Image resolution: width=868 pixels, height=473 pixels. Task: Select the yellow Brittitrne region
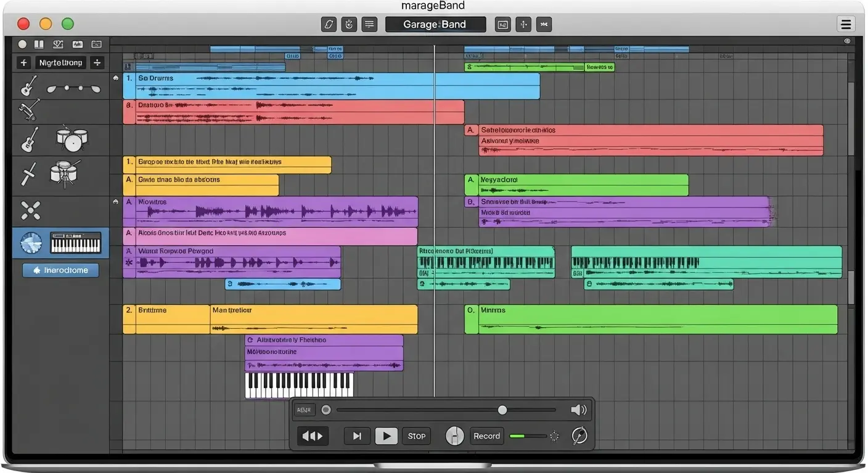pyautogui.click(x=166, y=319)
